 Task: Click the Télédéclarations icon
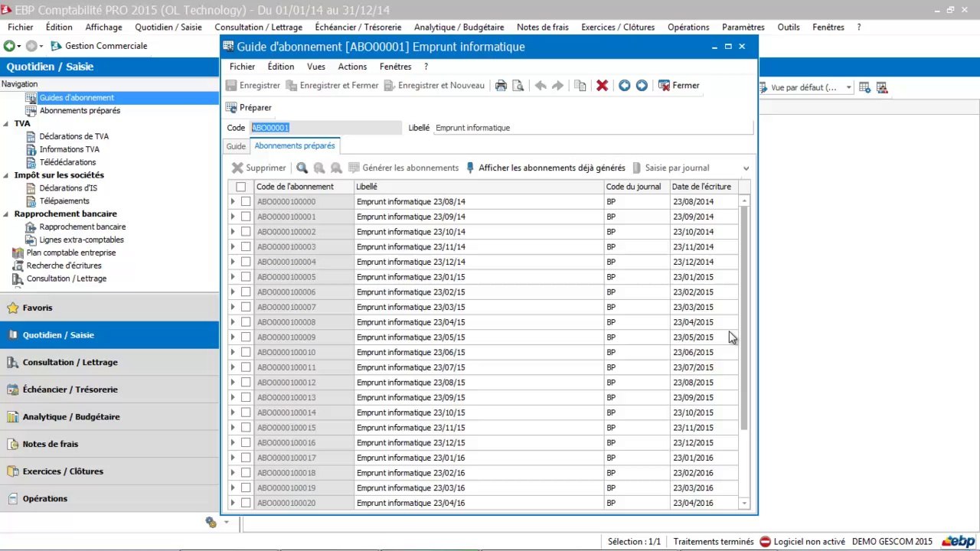tap(31, 162)
